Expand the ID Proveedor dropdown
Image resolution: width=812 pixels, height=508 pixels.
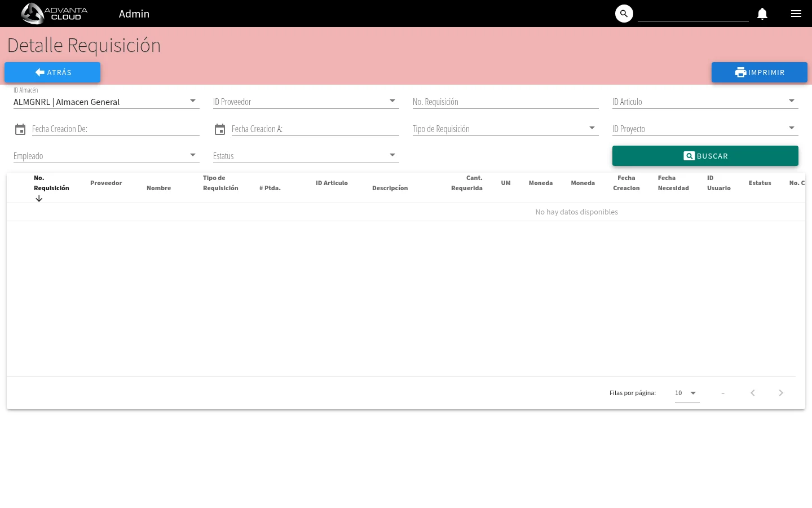(306, 102)
